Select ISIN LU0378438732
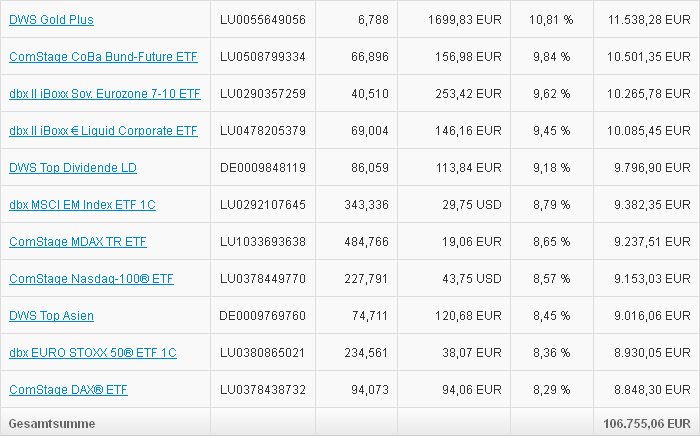The height and width of the screenshot is (436, 700). tap(263, 390)
